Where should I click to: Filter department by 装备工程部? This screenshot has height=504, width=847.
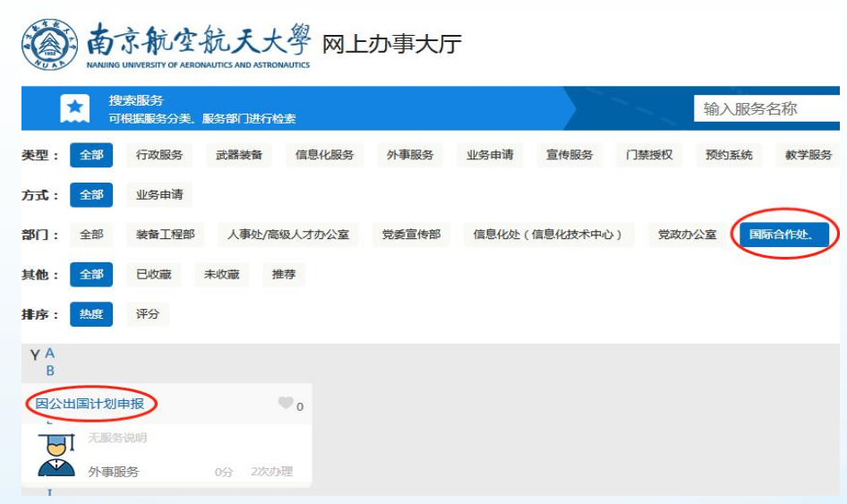(x=165, y=235)
